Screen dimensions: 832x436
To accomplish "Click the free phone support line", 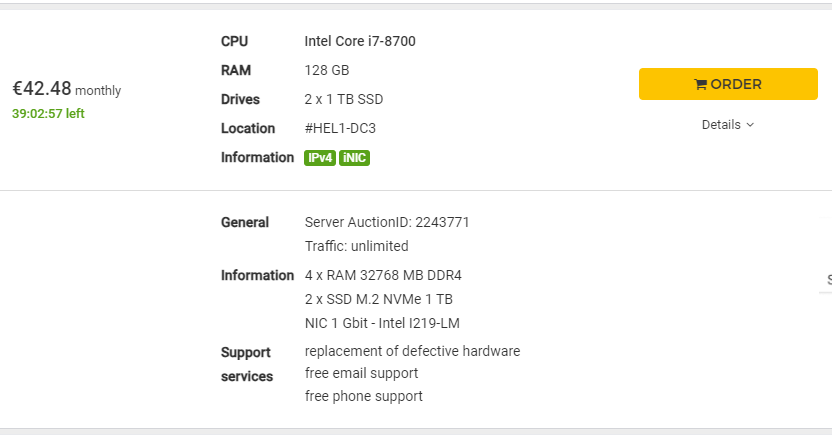I will pyautogui.click(x=363, y=396).
